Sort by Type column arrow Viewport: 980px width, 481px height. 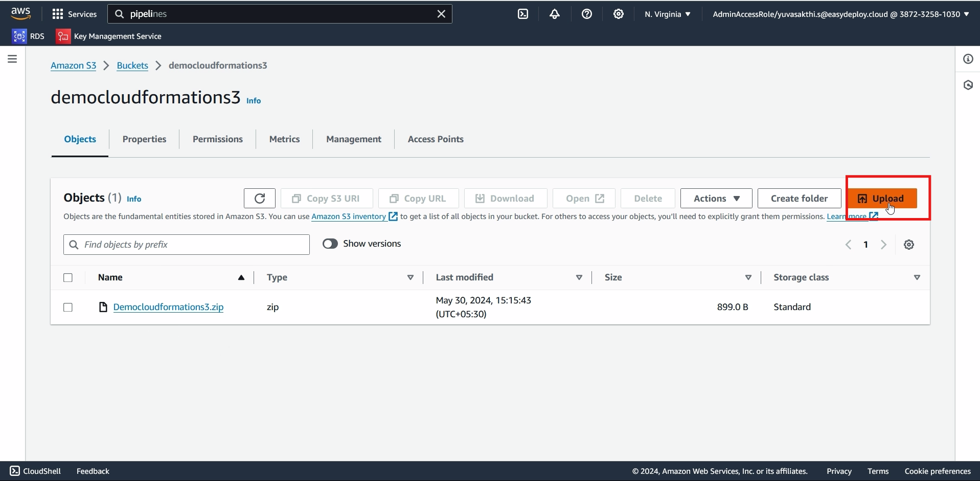point(410,277)
